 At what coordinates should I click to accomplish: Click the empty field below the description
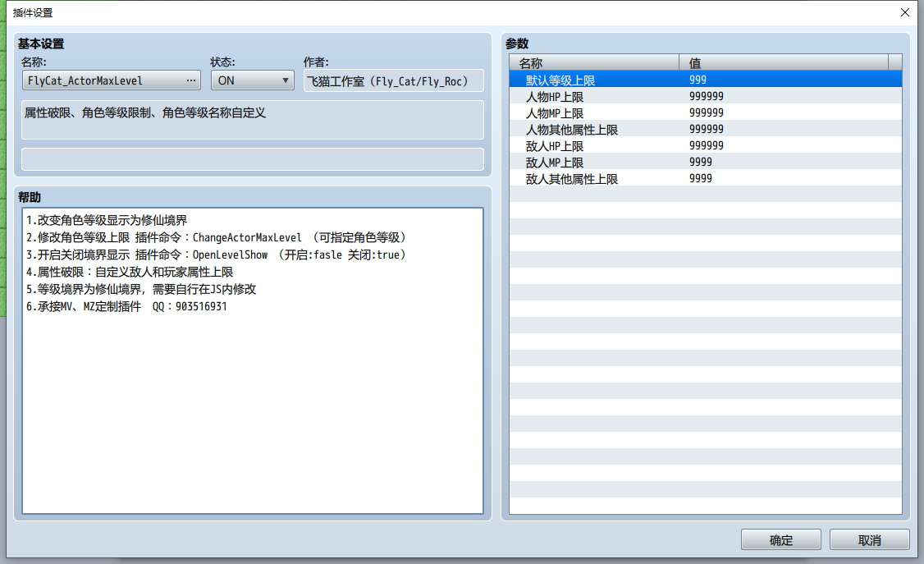click(x=252, y=159)
